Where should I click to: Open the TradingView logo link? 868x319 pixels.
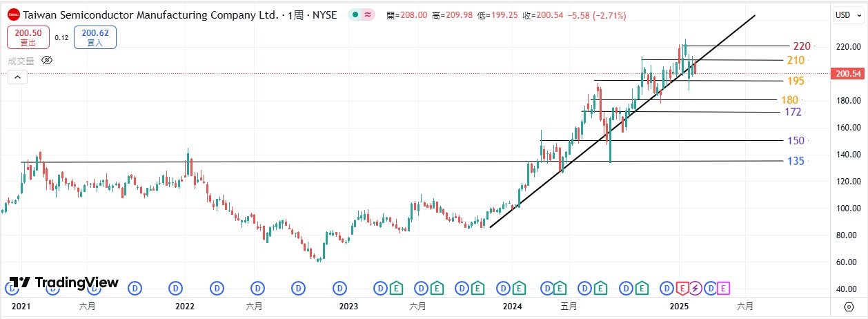[64, 282]
